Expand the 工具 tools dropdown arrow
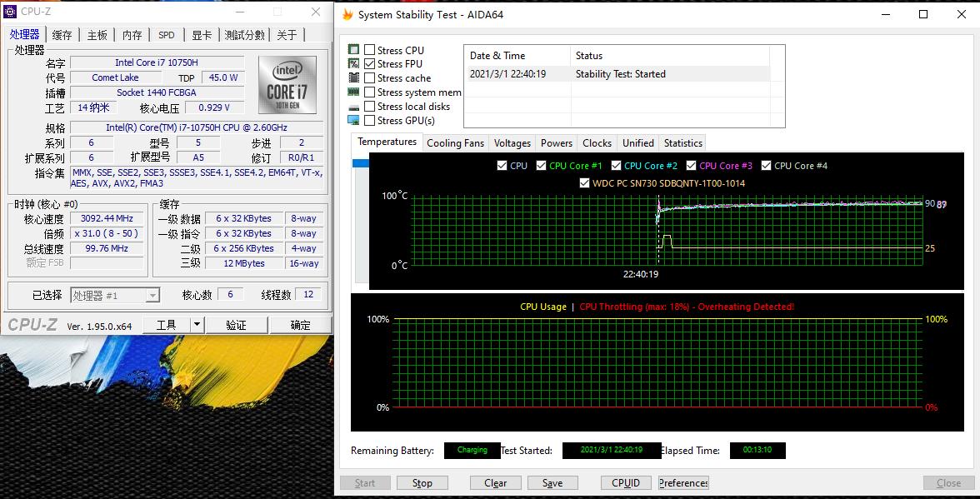This screenshot has height=499, width=980. (x=197, y=325)
